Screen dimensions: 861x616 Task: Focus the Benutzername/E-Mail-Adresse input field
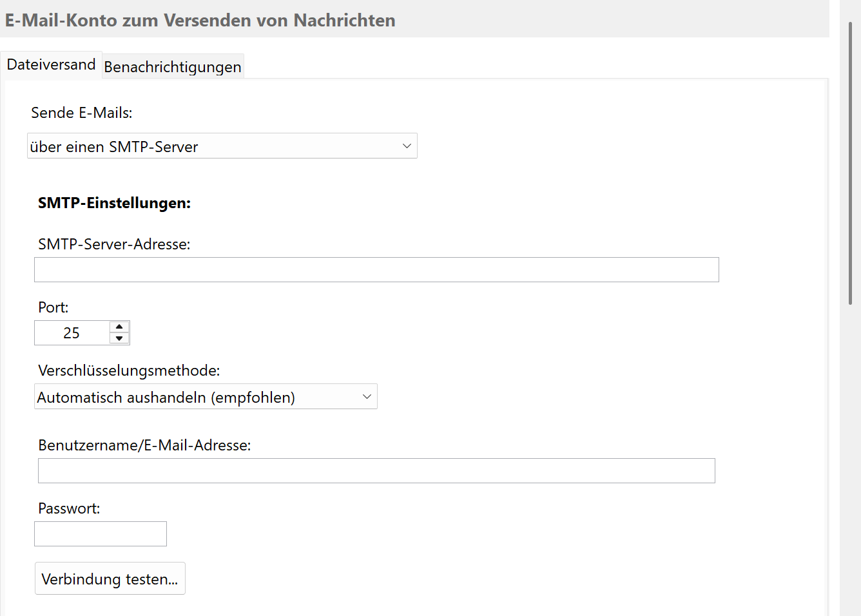376,470
